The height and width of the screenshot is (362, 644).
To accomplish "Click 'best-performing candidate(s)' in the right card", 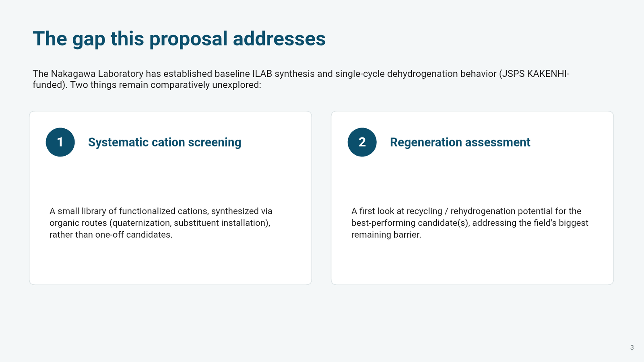I will pos(410,223).
